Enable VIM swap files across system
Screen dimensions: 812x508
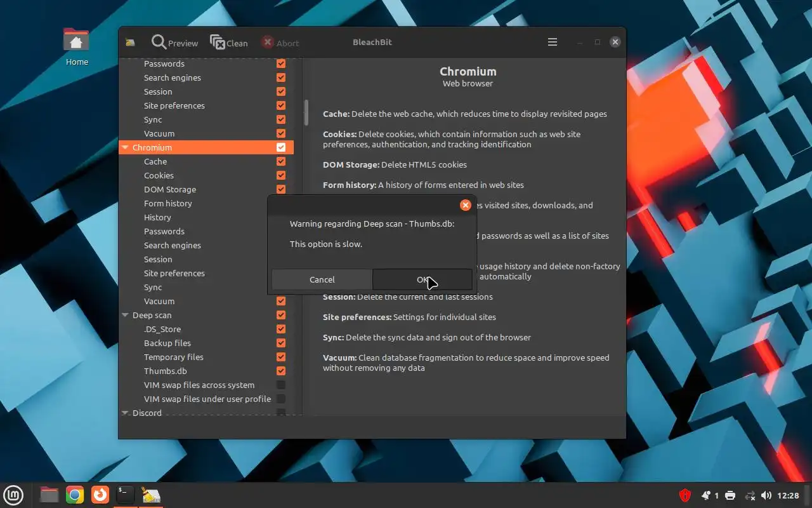pos(281,385)
